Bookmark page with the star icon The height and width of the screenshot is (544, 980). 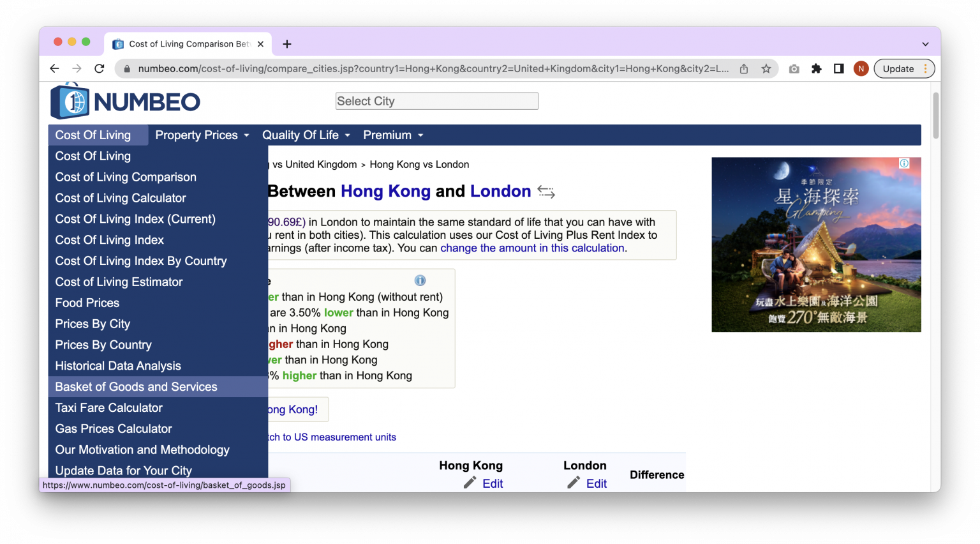point(766,69)
